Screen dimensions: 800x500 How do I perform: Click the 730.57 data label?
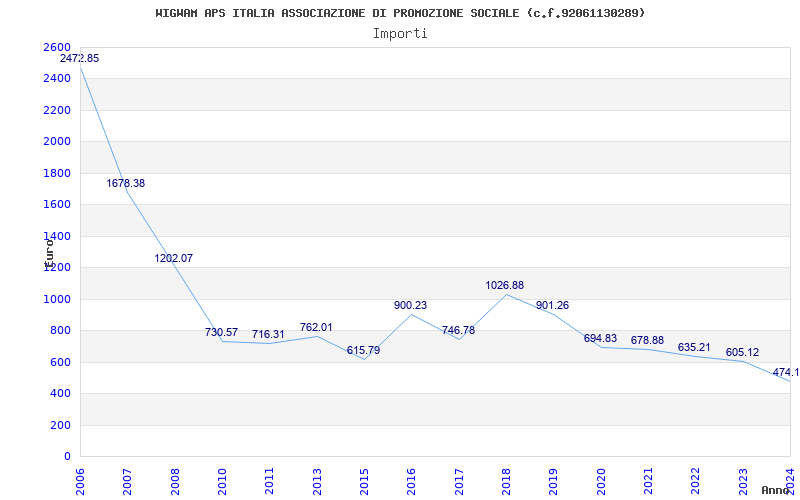221,332
